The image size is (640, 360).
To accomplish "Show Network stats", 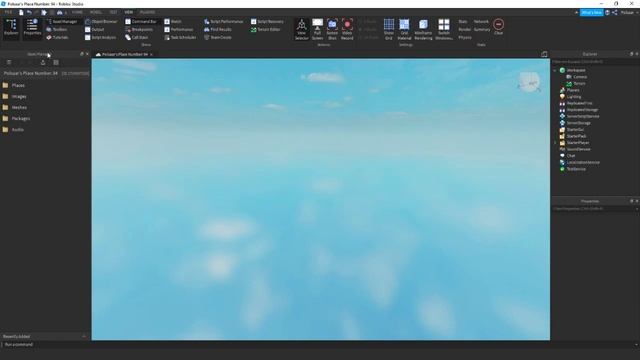I will [x=481, y=21].
